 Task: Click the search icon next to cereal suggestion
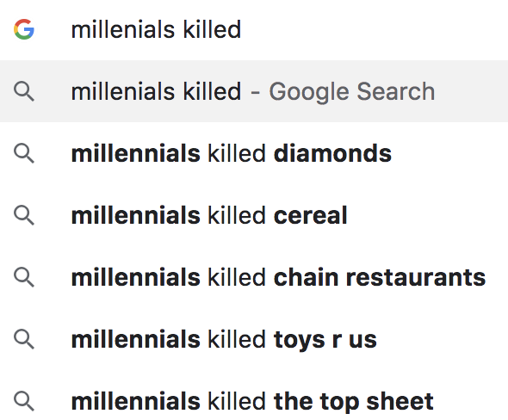tap(24, 215)
